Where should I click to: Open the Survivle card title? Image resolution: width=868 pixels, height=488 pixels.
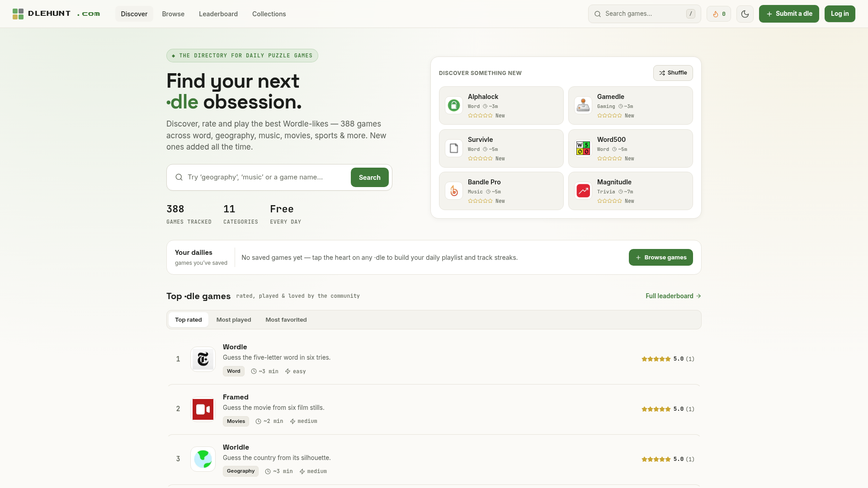[x=480, y=140]
